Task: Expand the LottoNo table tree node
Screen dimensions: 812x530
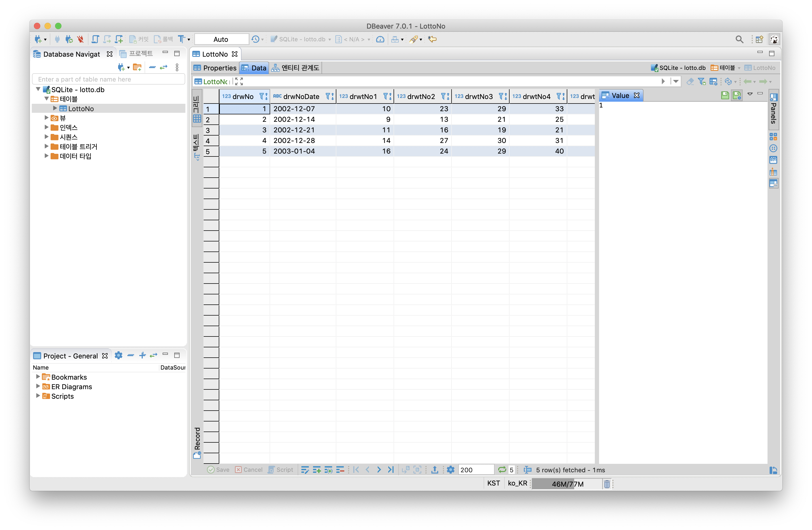Action: (55, 109)
